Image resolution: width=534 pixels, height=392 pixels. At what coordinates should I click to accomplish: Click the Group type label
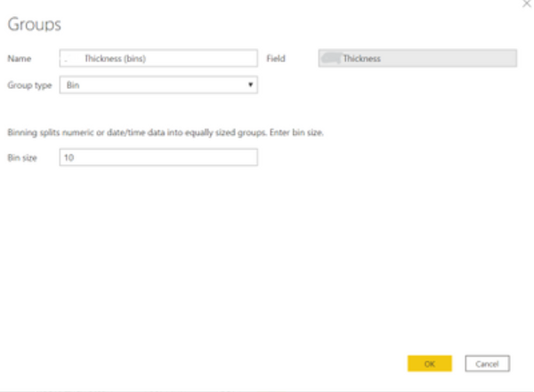pyautogui.click(x=29, y=85)
